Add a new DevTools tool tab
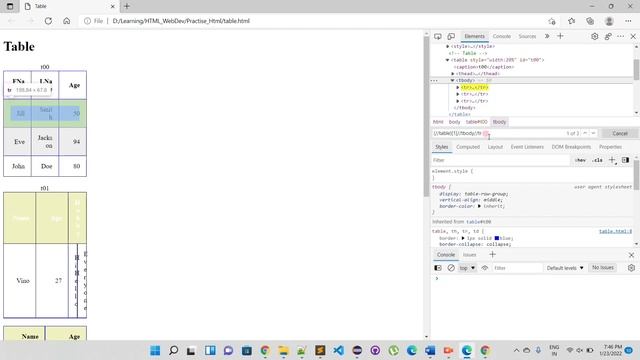640x360 pixels. tap(560, 36)
